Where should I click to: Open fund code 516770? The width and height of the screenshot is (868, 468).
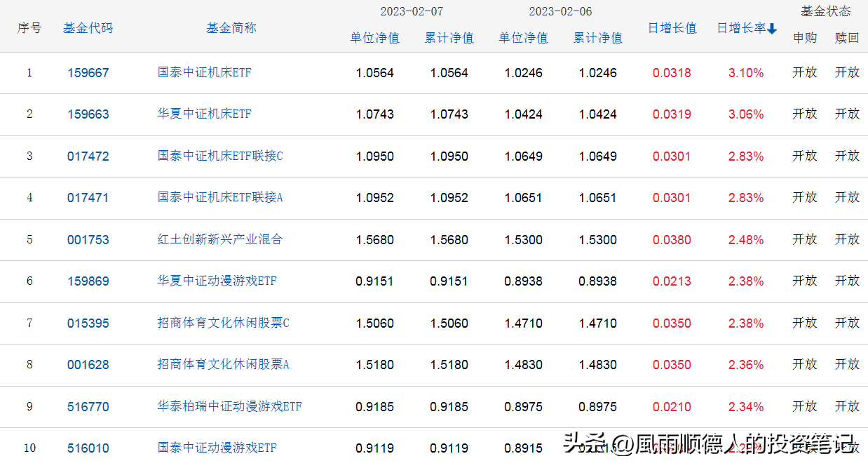[88, 407]
